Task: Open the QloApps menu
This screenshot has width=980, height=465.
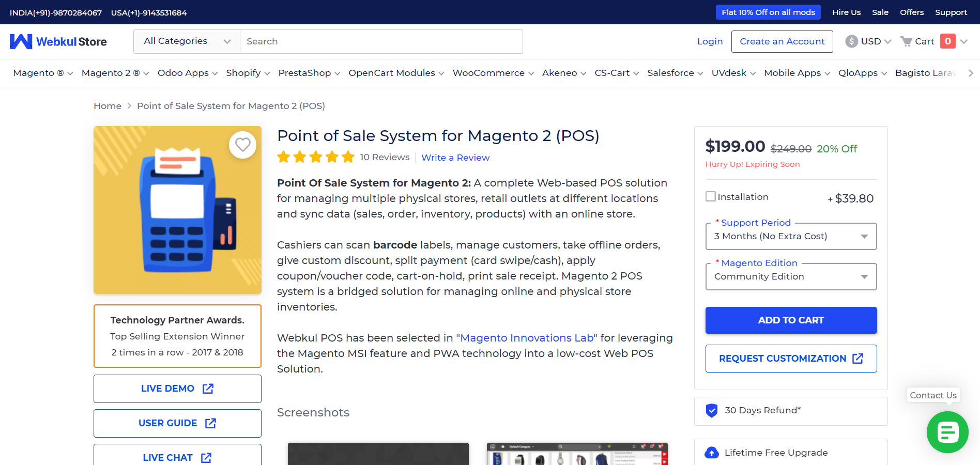Action: click(x=863, y=73)
